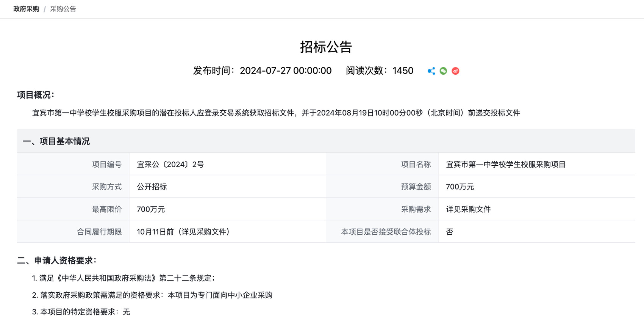Share via the green WeChat icon
This screenshot has width=644, height=320.
443,71
